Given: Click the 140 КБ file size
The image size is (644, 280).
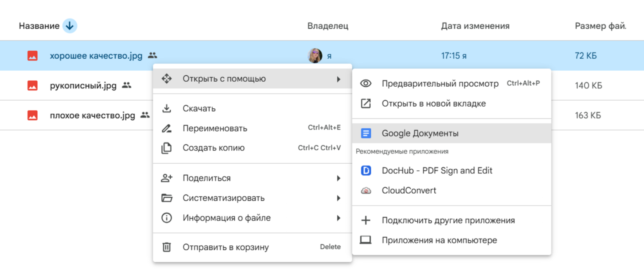Looking at the screenshot, I should (588, 85).
